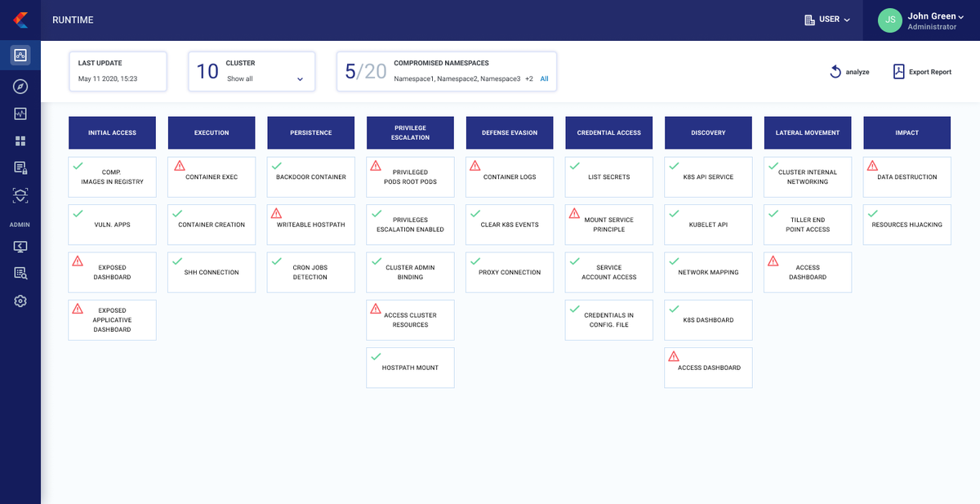Viewport: 980px width, 504px height.
Task: Open the Credentials in Config. File card
Action: 609,320
